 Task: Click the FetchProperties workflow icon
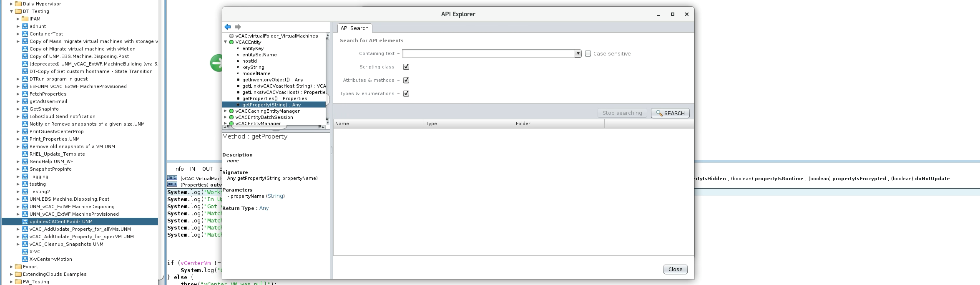pos(25,94)
